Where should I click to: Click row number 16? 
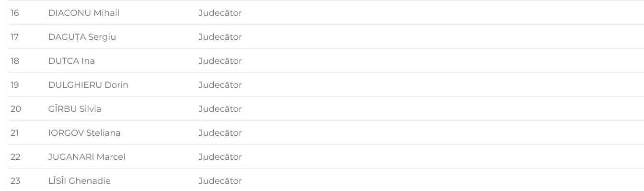click(15, 13)
